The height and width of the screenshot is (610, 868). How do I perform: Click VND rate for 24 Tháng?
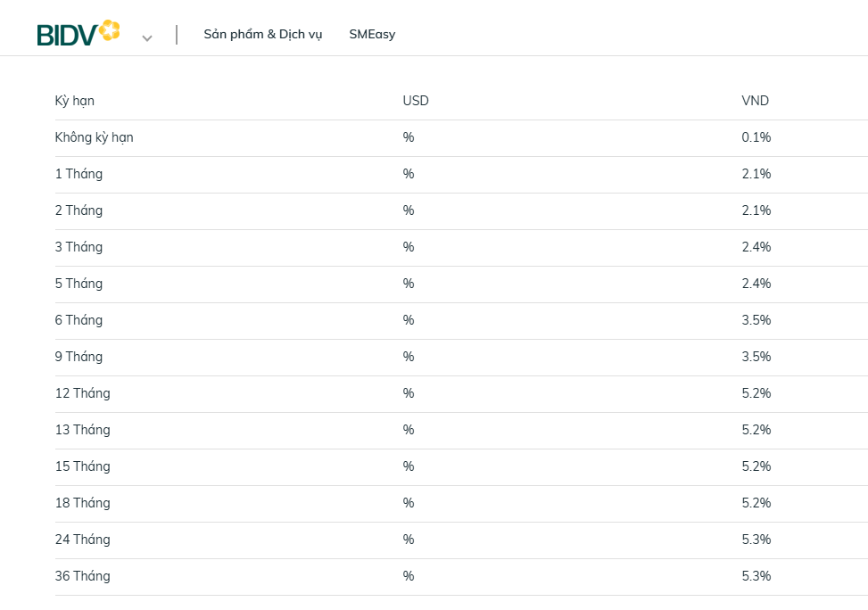tap(756, 540)
